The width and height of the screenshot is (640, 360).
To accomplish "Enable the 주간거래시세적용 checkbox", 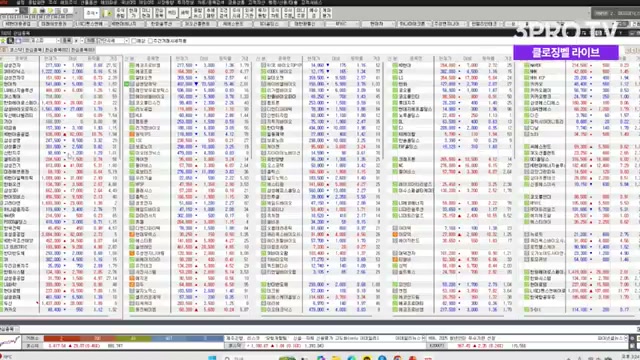I will pyautogui.click(x=150, y=41).
